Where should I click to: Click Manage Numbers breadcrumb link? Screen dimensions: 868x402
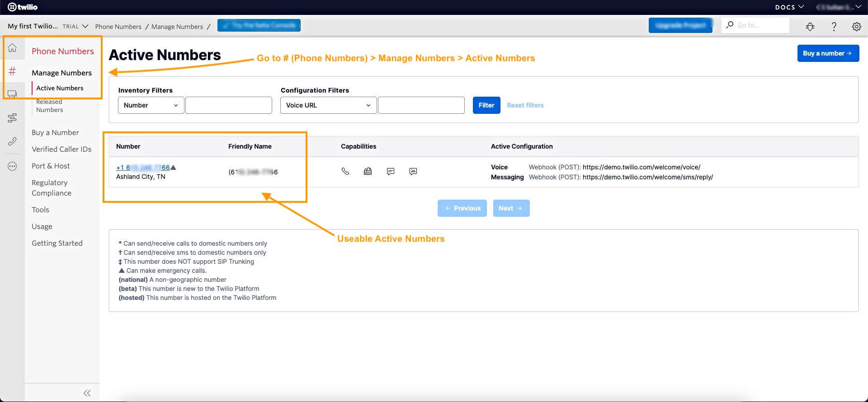[x=177, y=27]
